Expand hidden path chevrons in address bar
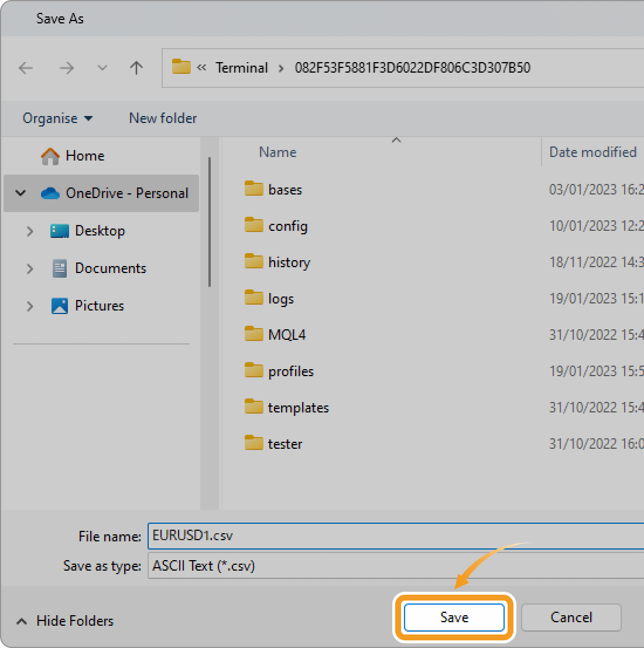This screenshot has width=644, height=648. tap(201, 67)
